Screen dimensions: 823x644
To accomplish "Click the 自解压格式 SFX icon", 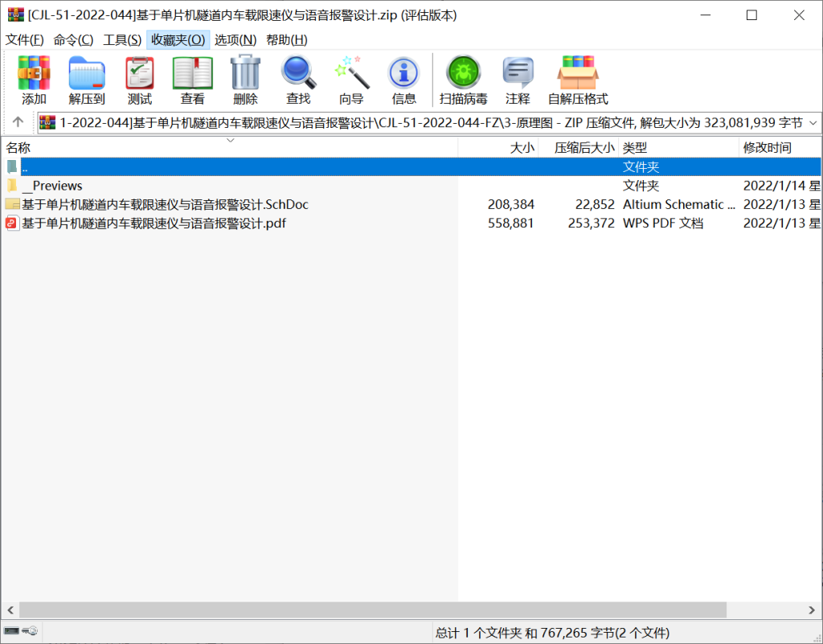I will [578, 80].
